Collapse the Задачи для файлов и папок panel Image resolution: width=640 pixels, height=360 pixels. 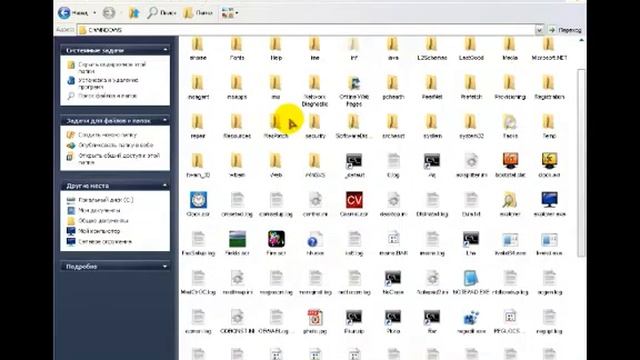[x=165, y=120]
